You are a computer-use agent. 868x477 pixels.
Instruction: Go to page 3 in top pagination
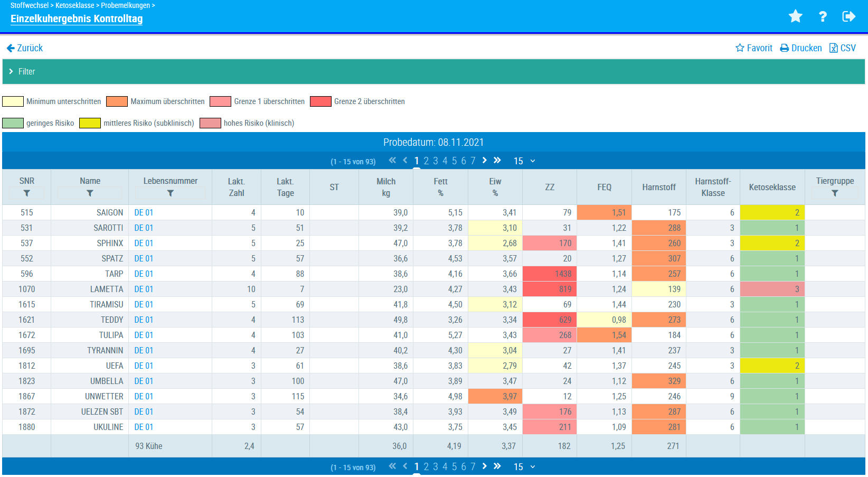click(x=436, y=161)
